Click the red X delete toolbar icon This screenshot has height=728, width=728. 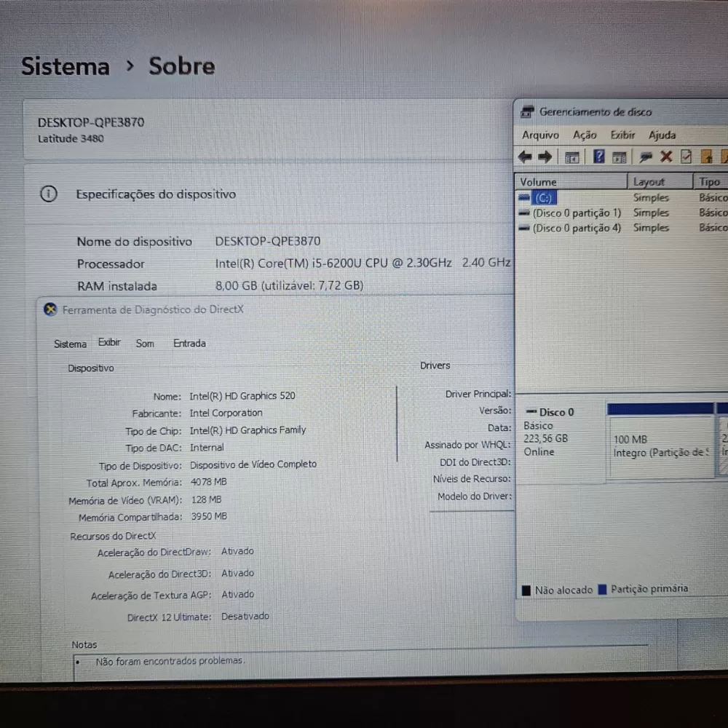click(665, 157)
